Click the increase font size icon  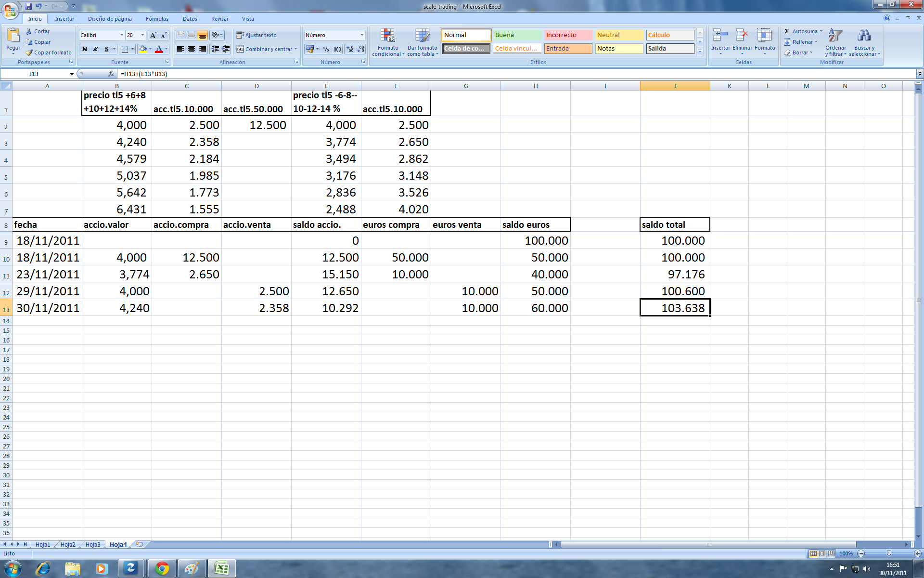pos(153,35)
